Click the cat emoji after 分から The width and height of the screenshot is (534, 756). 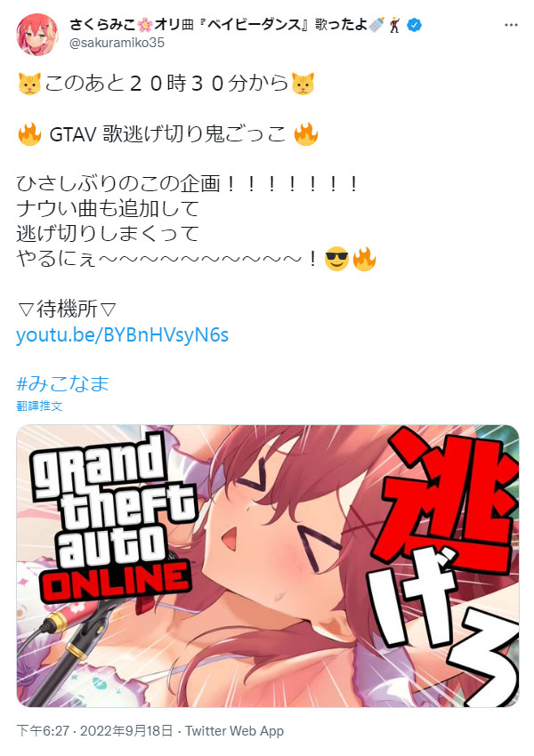303,84
